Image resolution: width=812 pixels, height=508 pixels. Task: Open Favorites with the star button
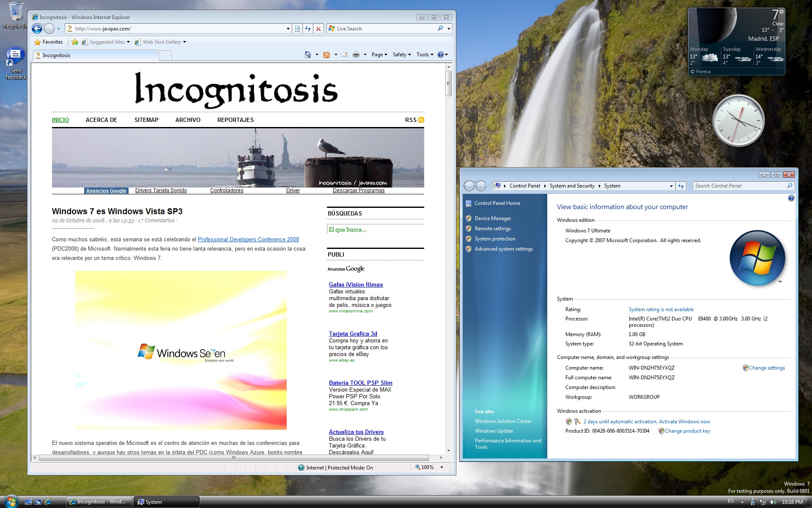tap(48, 42)
